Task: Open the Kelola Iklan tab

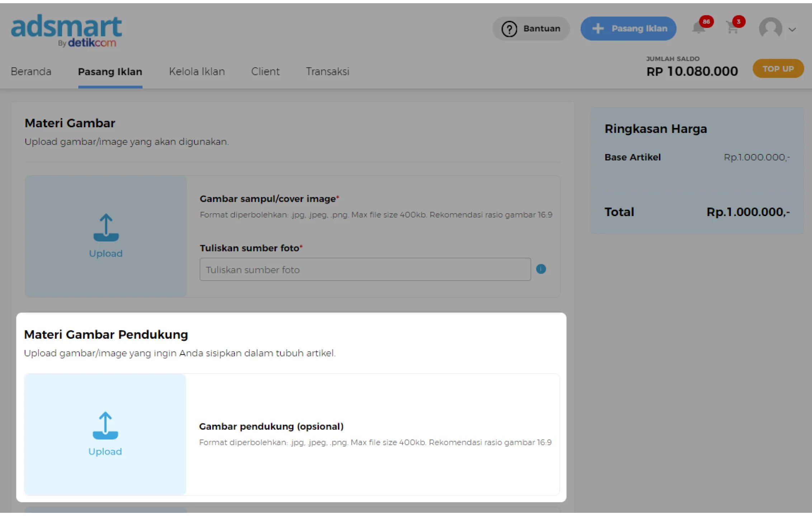Action: (x=197, y=71)
